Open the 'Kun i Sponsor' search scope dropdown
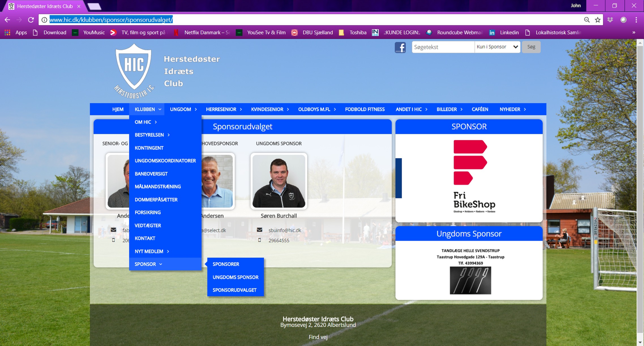644x346 pixels. pyautogui.click(x=497, y=47)
